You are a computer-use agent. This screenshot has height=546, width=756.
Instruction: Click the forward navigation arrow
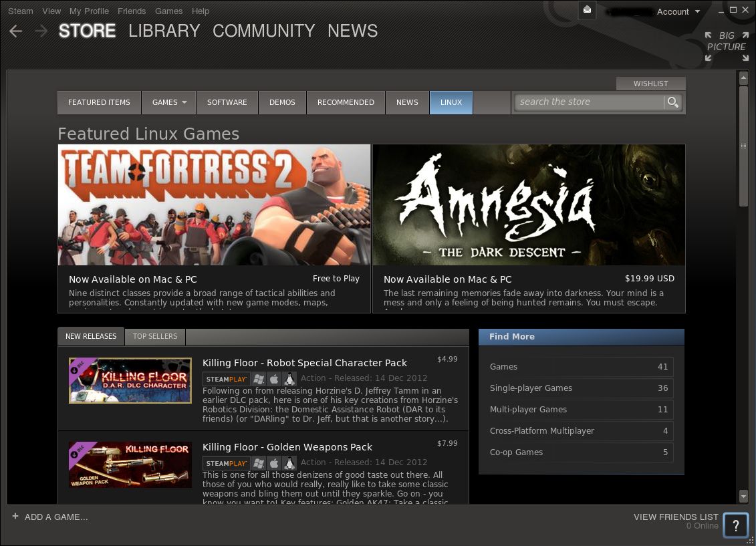[x=41, y=31]
